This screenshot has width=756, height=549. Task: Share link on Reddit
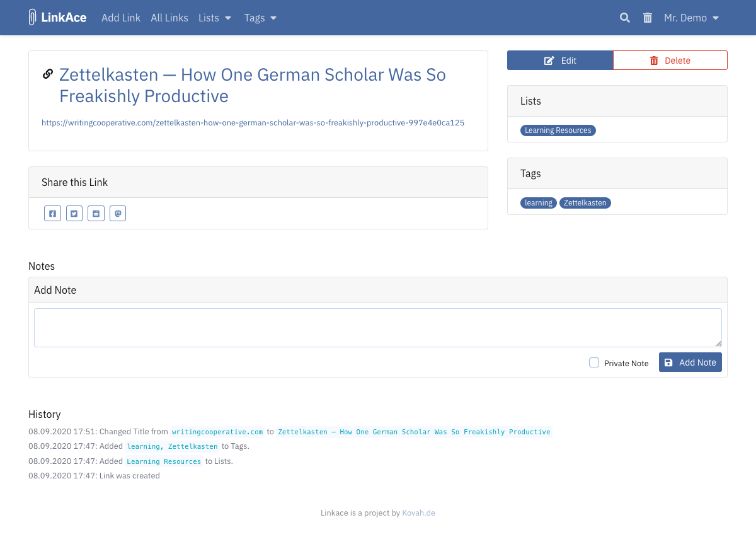(x=96, y=214)
